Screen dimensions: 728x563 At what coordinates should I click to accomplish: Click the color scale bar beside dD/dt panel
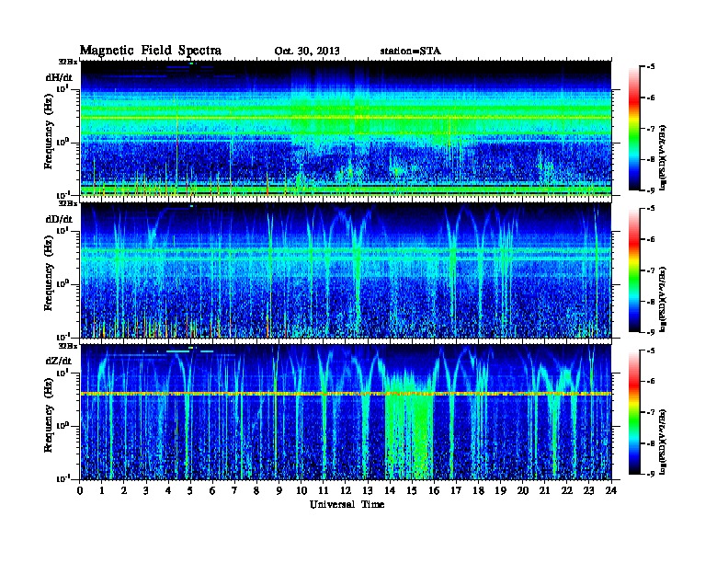point(634,270)
